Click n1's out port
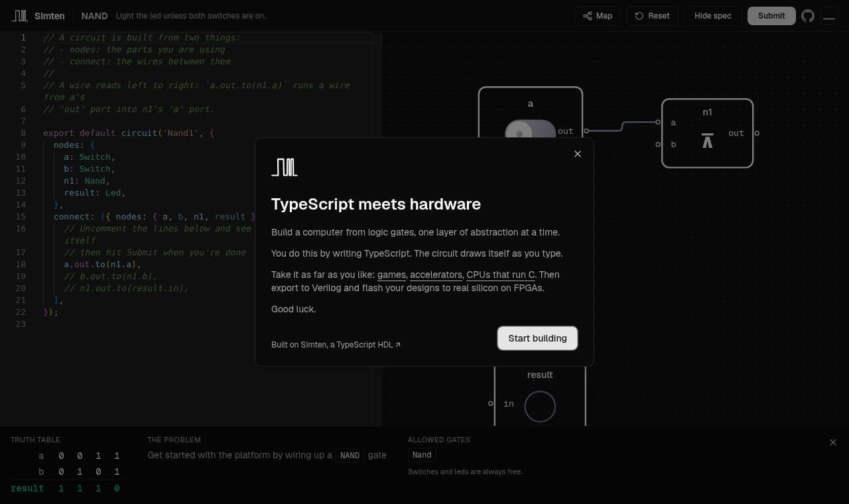 [x=757, y=133]
